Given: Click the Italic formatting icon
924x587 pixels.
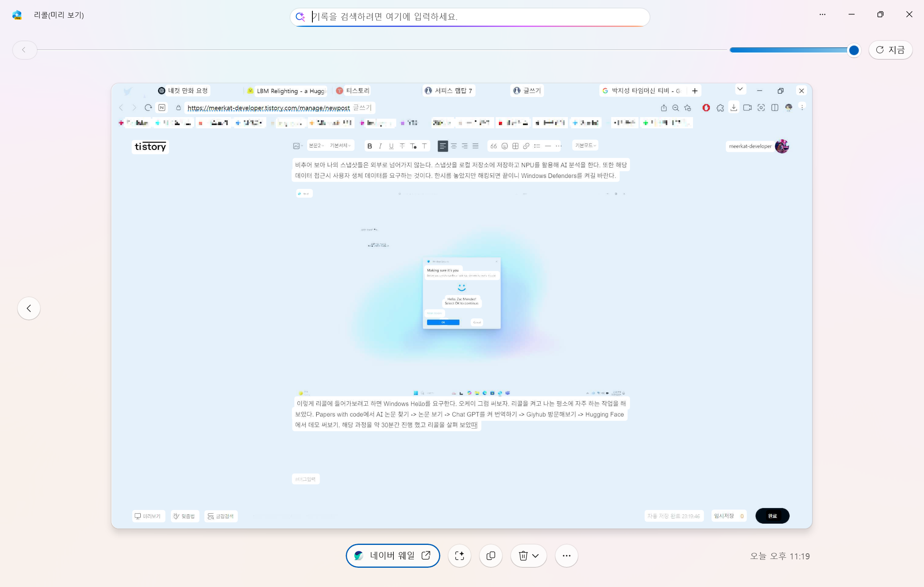Looking at the screenshot, I should pos(380,146).
